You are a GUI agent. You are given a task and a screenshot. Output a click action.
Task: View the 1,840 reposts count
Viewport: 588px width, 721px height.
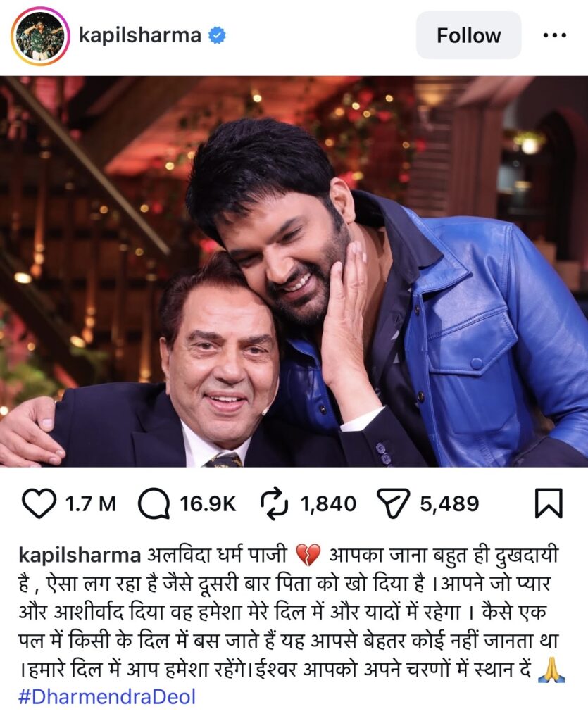point(328,504)
